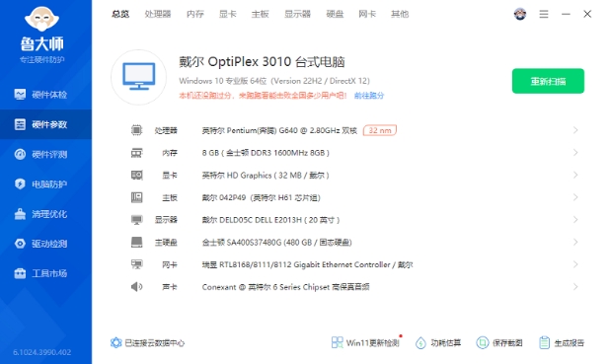This screenshot has height=364, width=610.
Task: Click the green 重新扫描 button
Action: point(548,81)
